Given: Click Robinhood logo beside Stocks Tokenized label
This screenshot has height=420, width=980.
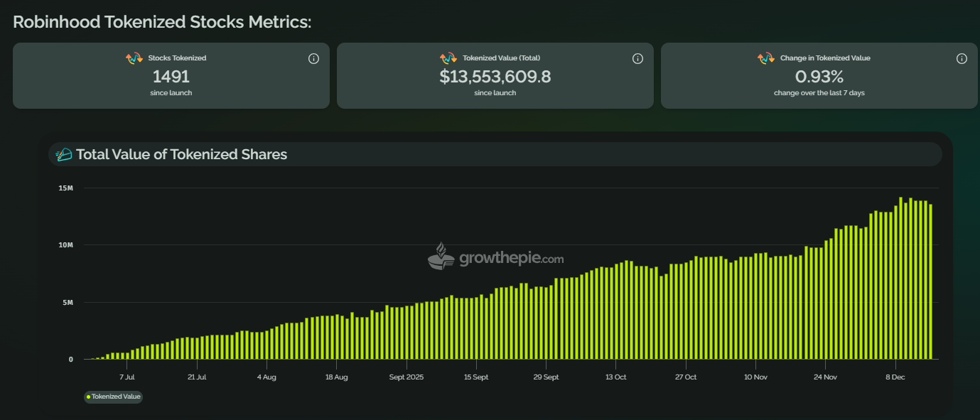Looking at the screenshot, I should [134, 58].
